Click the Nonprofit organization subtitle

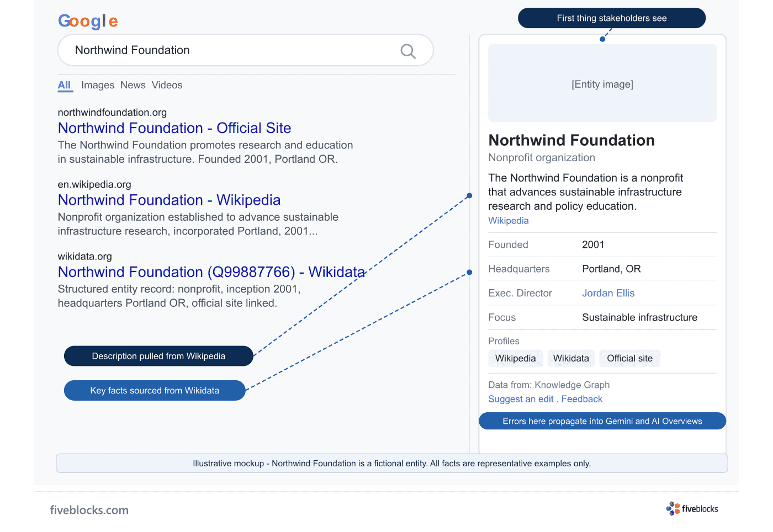(x=542, y=158)
